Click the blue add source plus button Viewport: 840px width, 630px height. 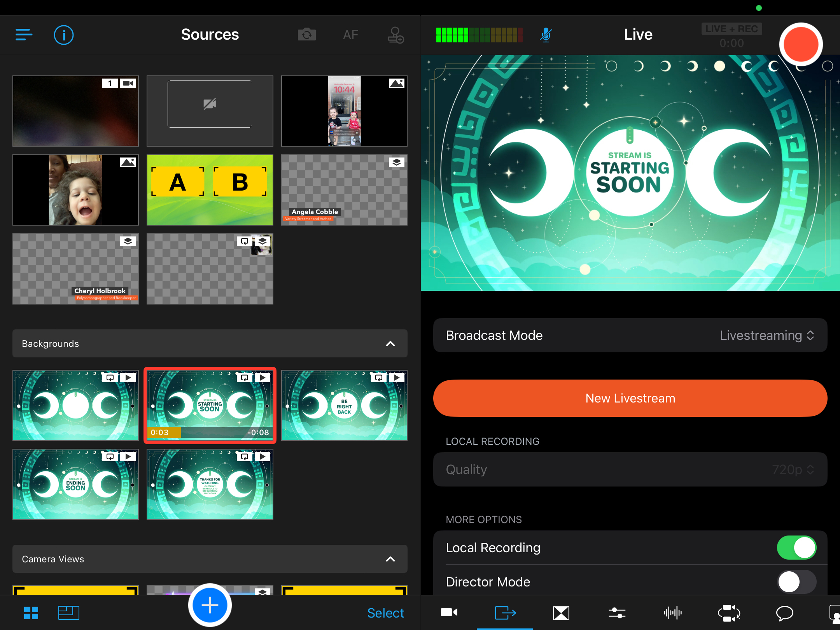click(210, 605)
